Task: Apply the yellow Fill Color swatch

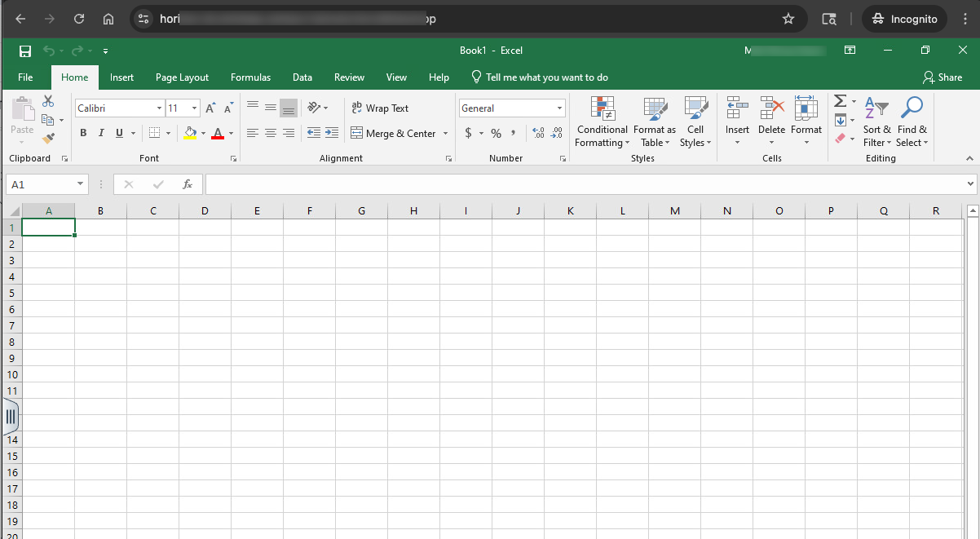Action: pyautogui.click(x=190, y=133)
